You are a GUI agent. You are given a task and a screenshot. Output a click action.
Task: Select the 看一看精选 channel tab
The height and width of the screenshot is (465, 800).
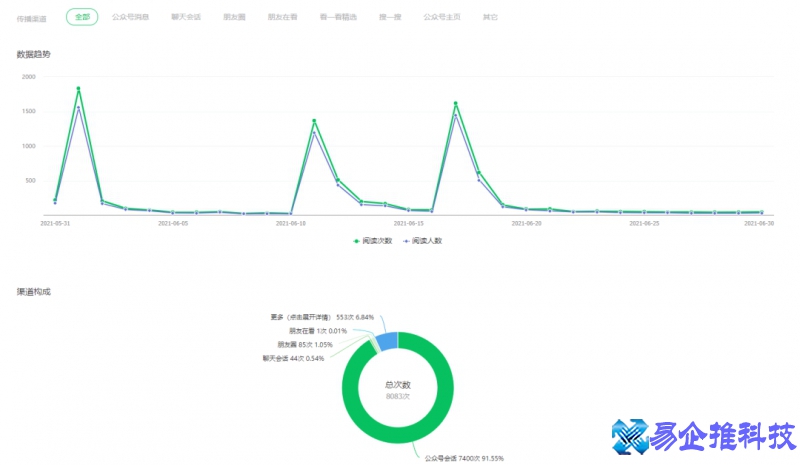(338, 17)
